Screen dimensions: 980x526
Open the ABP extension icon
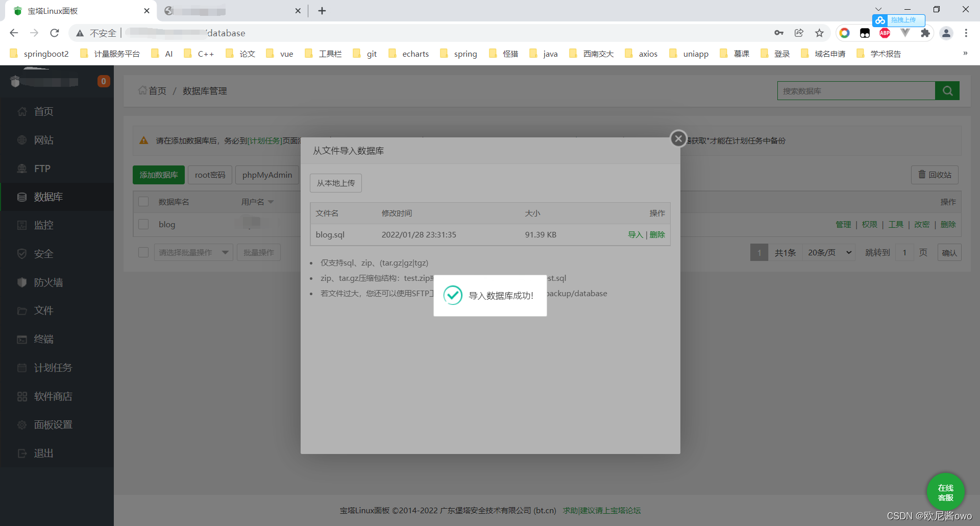click(x=885, y=33)
